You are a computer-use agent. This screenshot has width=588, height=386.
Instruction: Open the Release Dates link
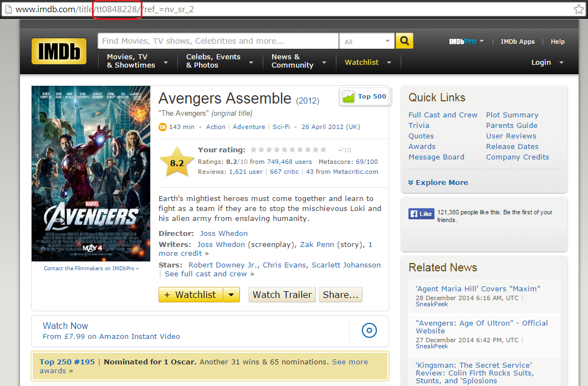tap(512, 147)
